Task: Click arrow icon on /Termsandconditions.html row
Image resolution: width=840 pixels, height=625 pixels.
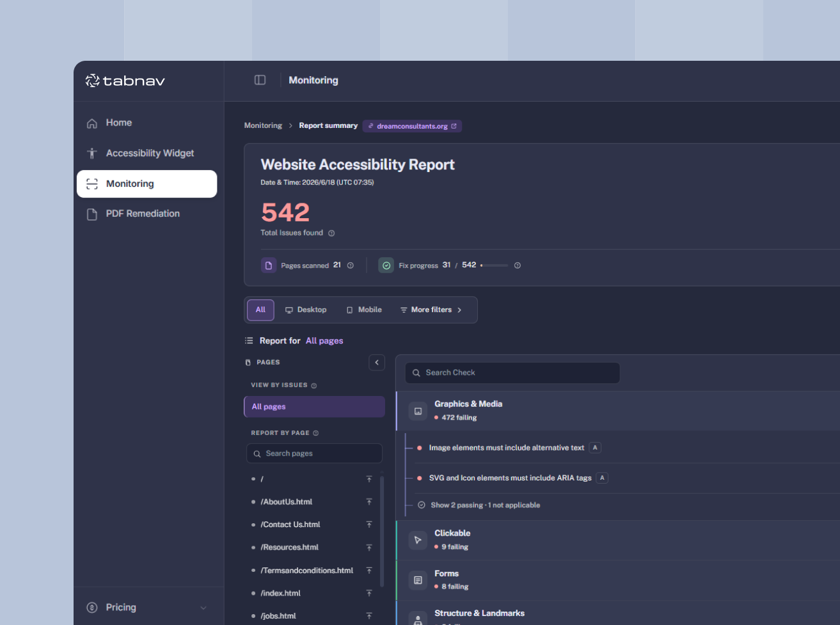Action: tap(369, 571)
